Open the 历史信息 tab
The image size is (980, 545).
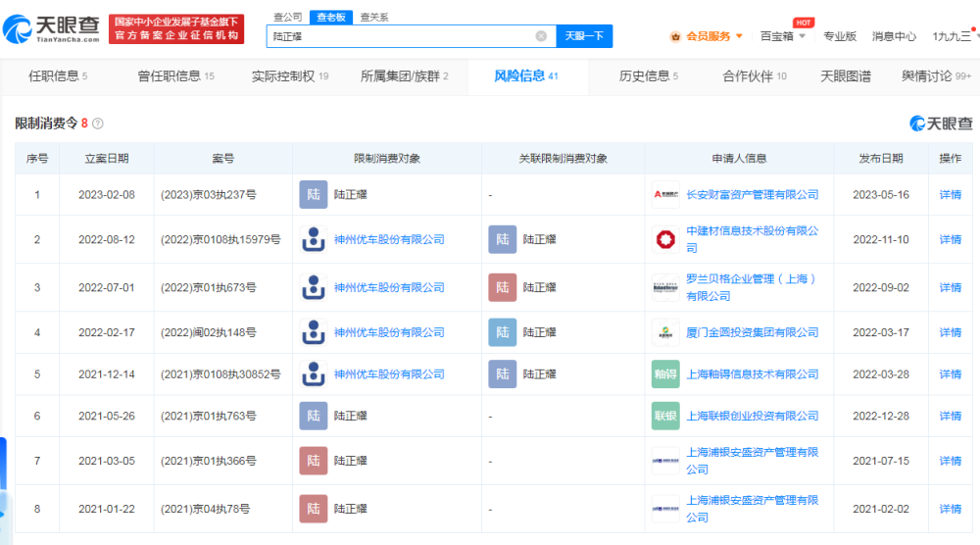pos(648,76)
